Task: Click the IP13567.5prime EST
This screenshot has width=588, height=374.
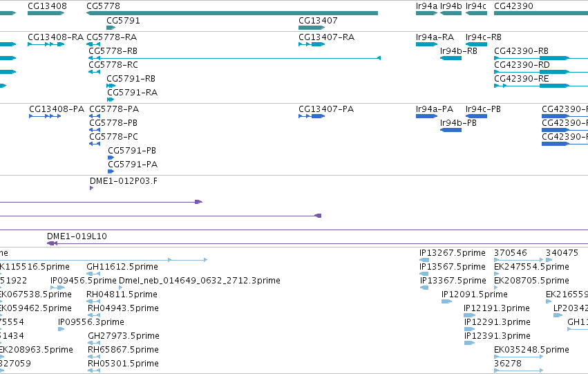Action: click(424, 274)
